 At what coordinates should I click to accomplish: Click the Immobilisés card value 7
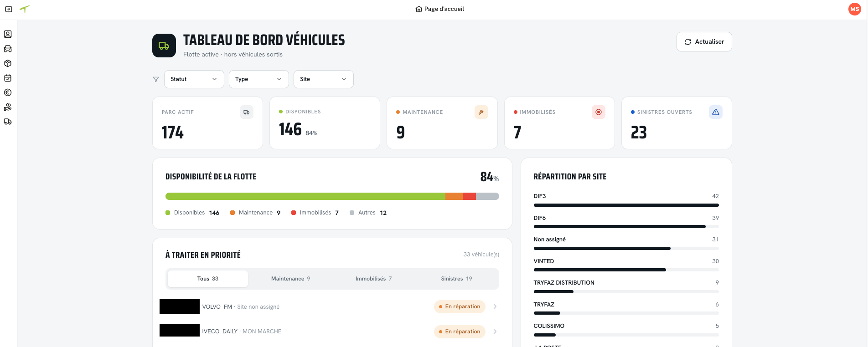tap(517, 133)
